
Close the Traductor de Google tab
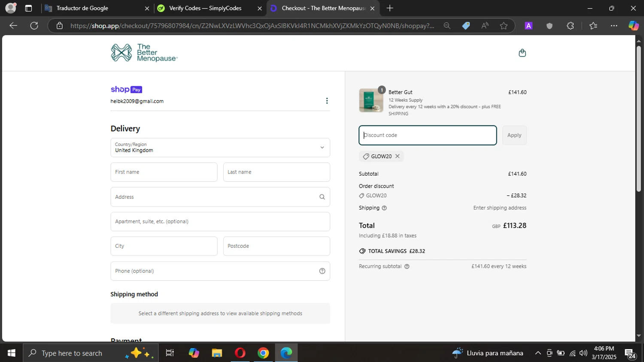(147, 8)
